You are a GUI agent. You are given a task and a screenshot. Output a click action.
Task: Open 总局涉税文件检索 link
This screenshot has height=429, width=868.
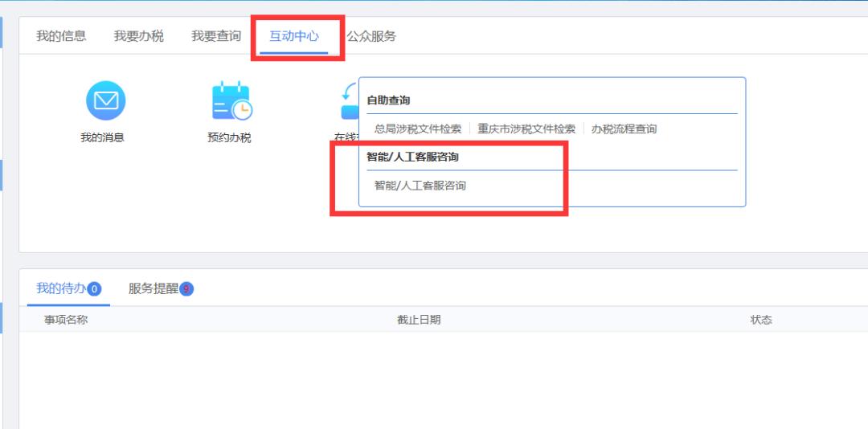pos(418,129)
